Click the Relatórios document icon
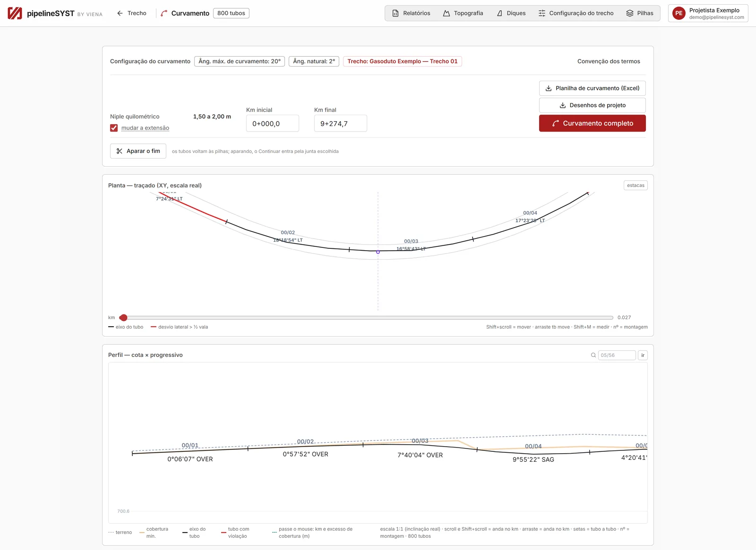 395,13
